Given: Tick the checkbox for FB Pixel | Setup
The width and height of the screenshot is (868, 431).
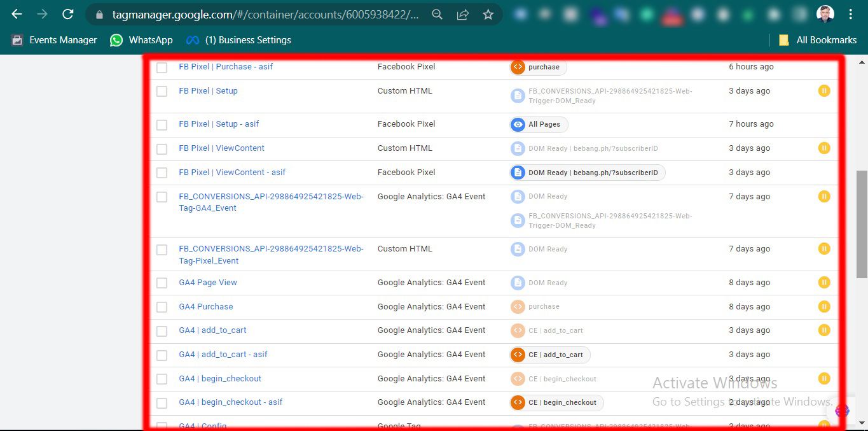Looking at the screenshot, I should click(162, 92).
